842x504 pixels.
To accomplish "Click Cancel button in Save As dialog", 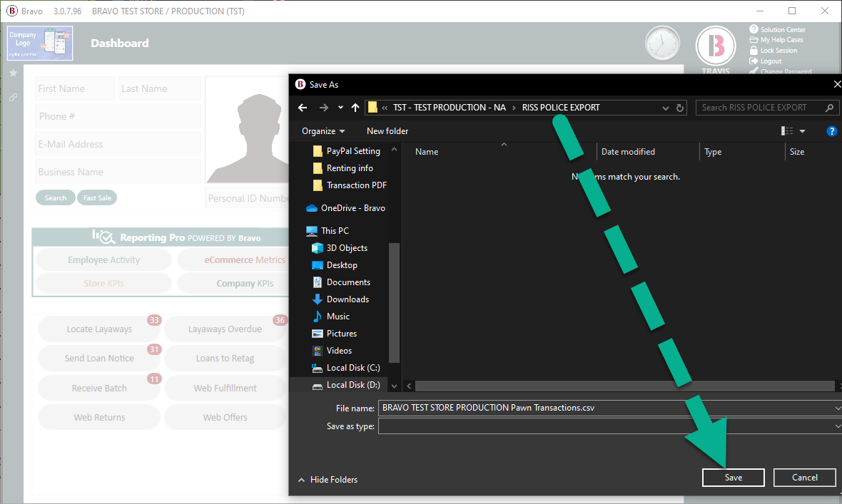I will tap(804, 477).
